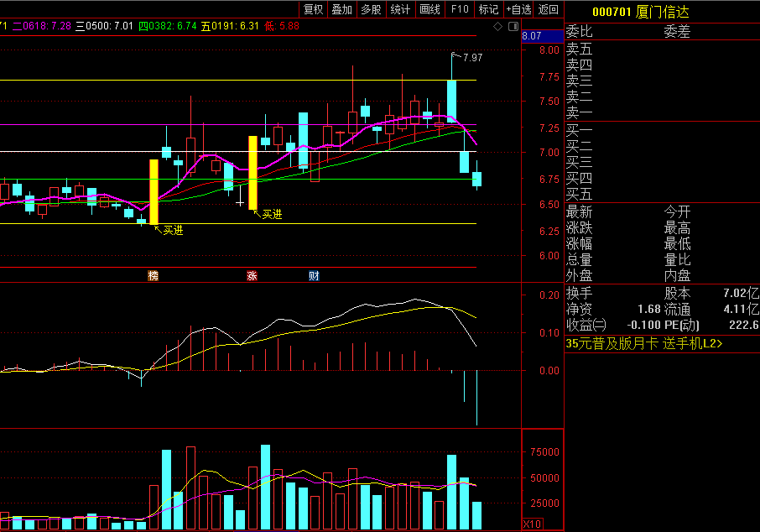Click the 四0382: 6.74 indicator value
Image resolution: width=760 pixels, height=532 pixels.
tap(168, 26)
